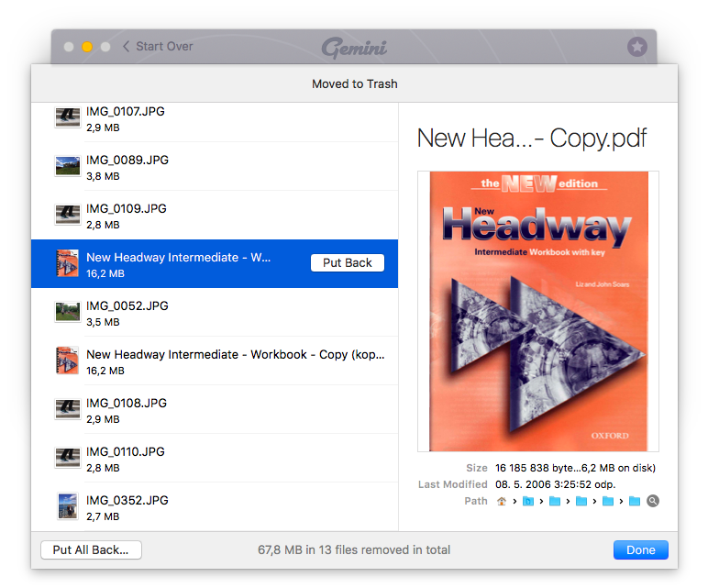Select the IMG_0108.JPG file name
The width and height of the screenshot is (708, 588).
click(127, 403)
